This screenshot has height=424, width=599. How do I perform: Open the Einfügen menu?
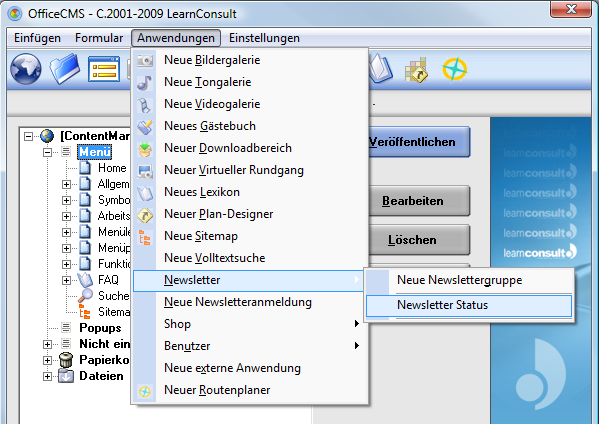37,38
